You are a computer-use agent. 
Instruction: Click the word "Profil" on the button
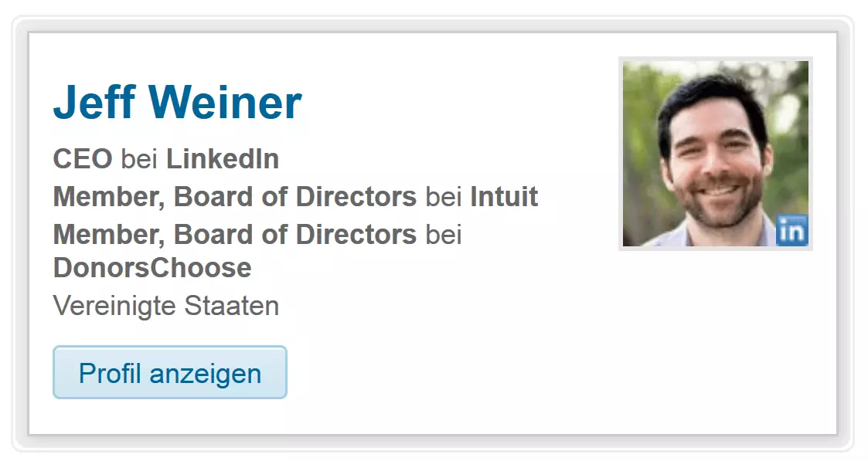click(x=111, y=373)
